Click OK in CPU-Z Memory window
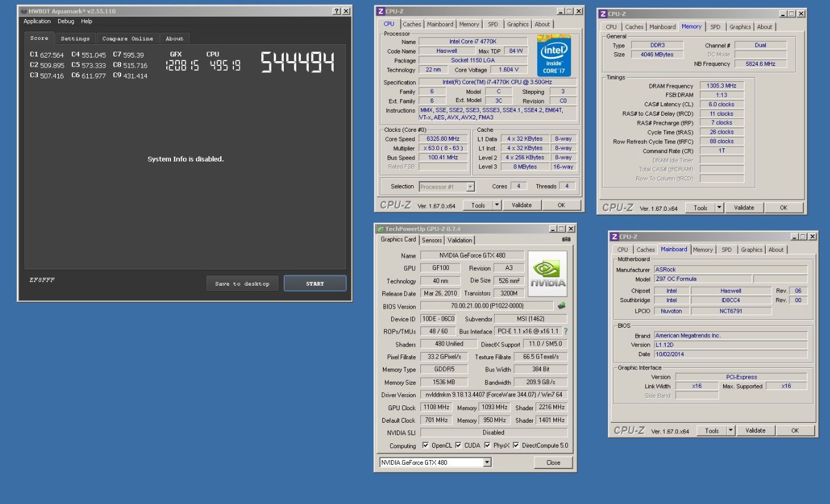 (x=783, y=207)
